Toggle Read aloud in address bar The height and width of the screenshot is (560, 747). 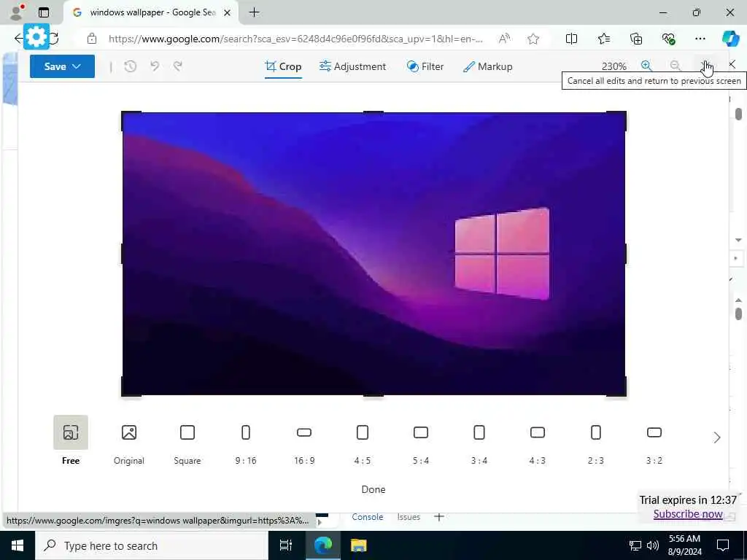pos(504,39)
